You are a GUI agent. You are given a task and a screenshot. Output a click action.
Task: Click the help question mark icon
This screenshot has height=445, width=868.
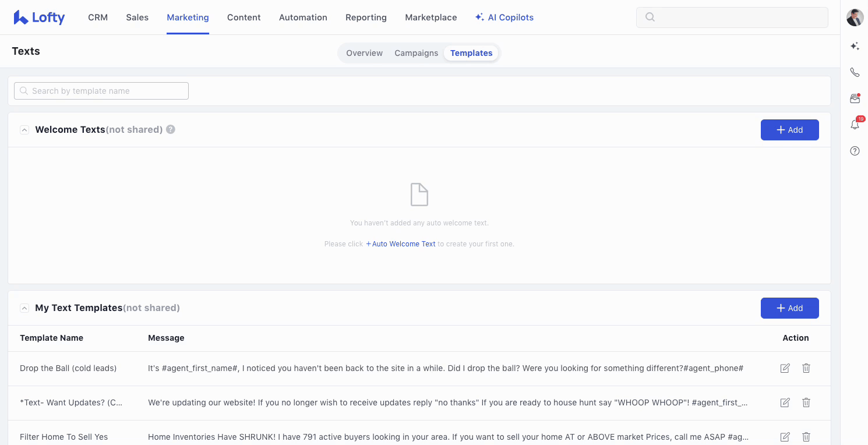pos(855,151)
